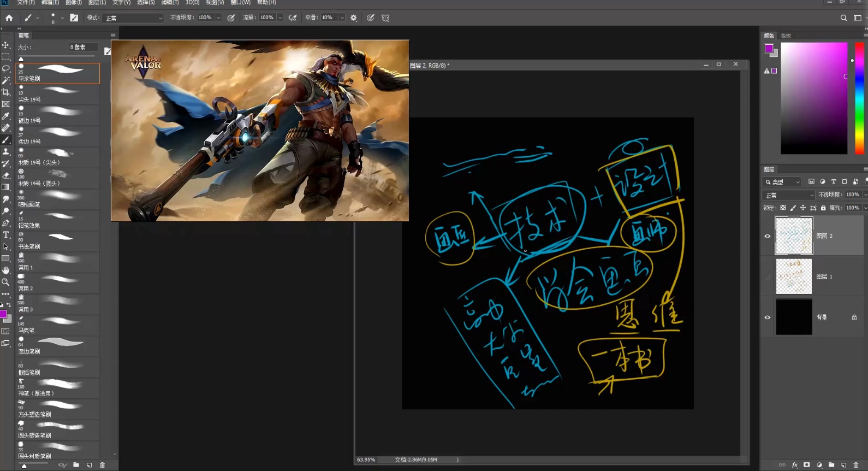Select the Rectangle shape tool
This screenshot has width=868, height=471.
tap(5, 258)
